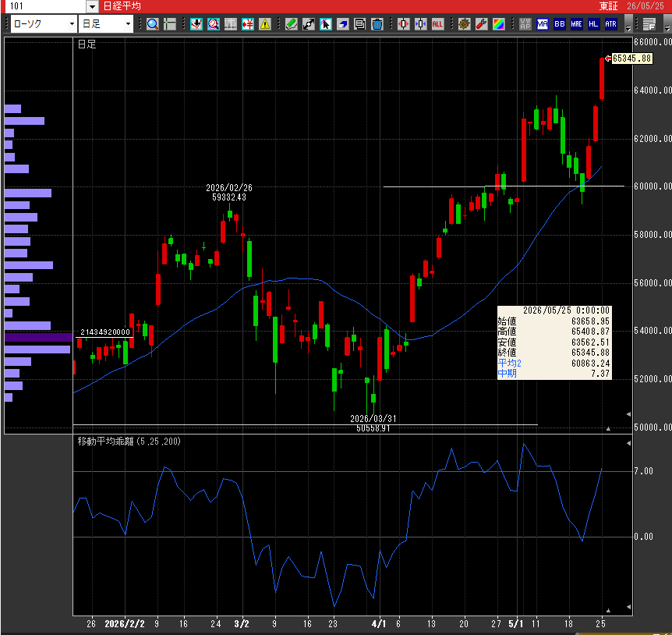Click the yen price arrow icon
Image resolution: width=672 pixels, height=635 pixels.
[248, 24]
